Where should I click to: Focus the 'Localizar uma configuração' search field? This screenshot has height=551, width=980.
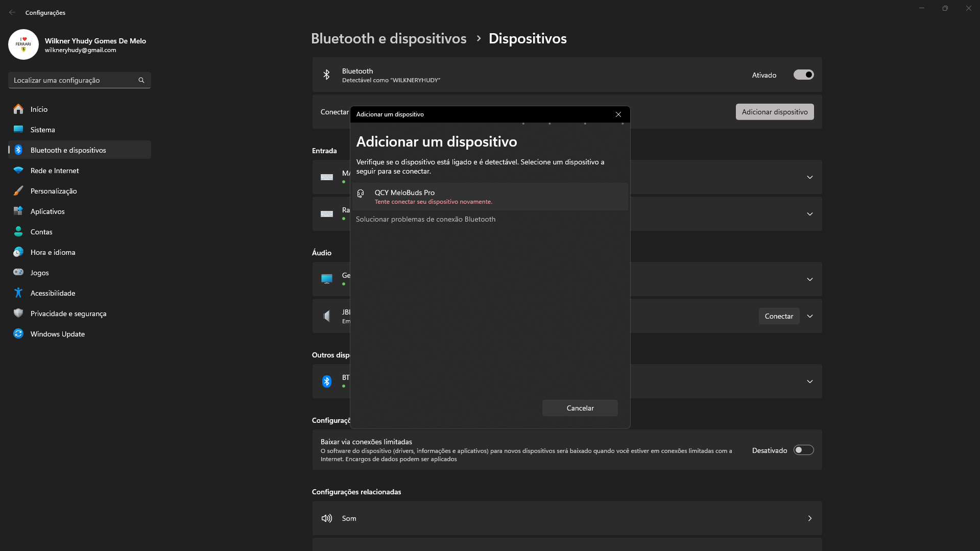coord(80,80)
